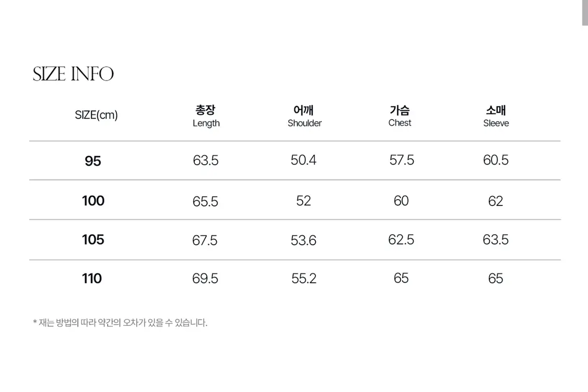Select the 총장 Length column header

206,116
